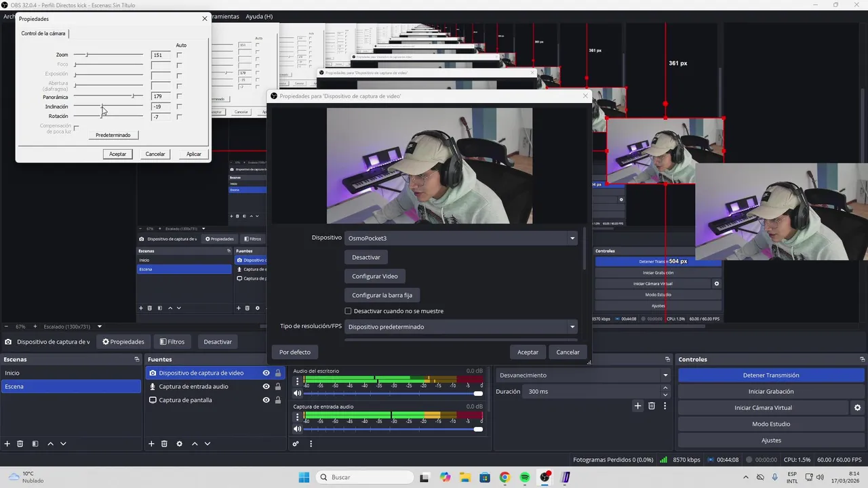Screen dimensions: 868x488
Task: Enable Desactivar cuando no se muestre checkbox
Action: tap(348, 311)
